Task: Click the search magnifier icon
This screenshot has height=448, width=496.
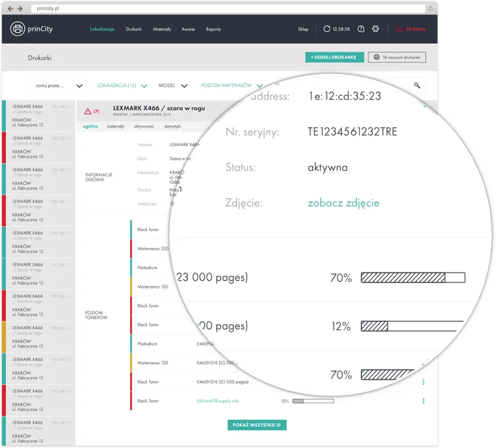Action: [x=417, y=85]
